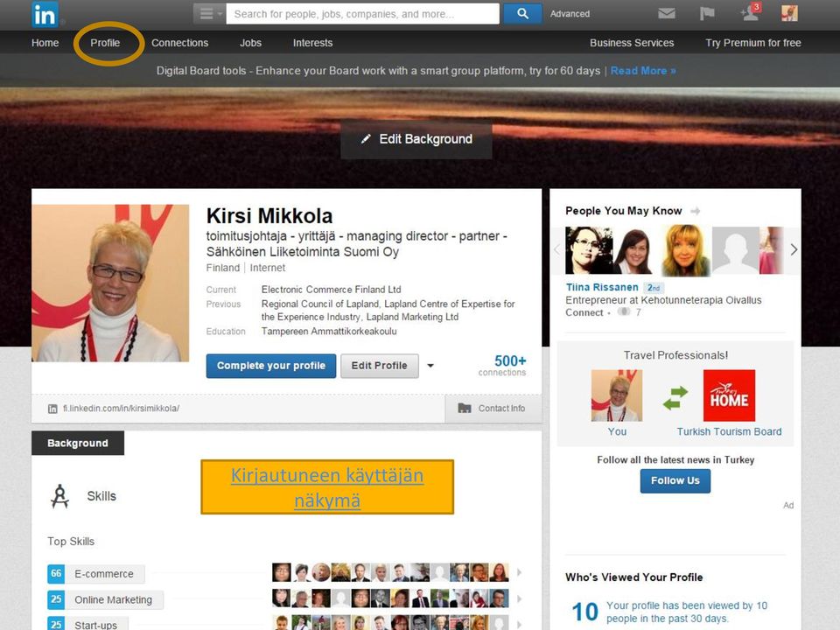The width and height of the screenshot is (840, 630).
Task: Click Electronic Commerce Finland Ltd current position
Action: (331, 290)
